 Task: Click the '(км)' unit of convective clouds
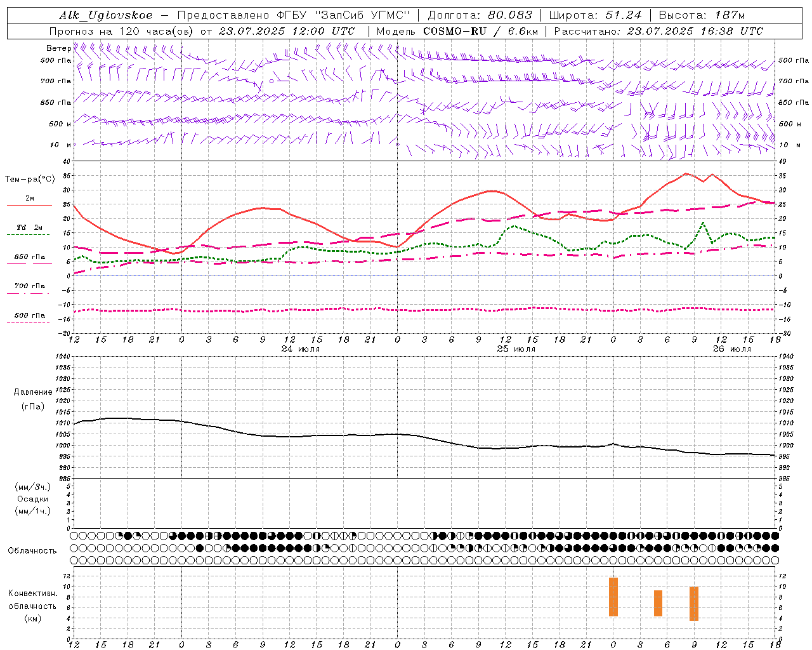coord(33,618)
